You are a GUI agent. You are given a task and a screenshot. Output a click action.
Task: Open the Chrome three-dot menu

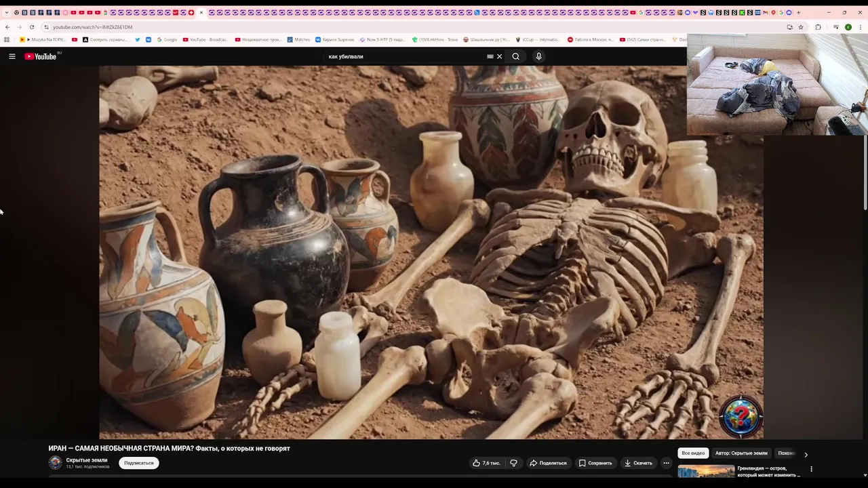860,27
